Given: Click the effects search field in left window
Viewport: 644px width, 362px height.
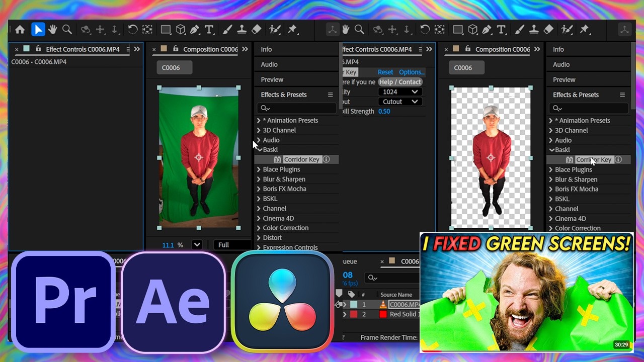Looking at the screenshot, I should [297, 108].
